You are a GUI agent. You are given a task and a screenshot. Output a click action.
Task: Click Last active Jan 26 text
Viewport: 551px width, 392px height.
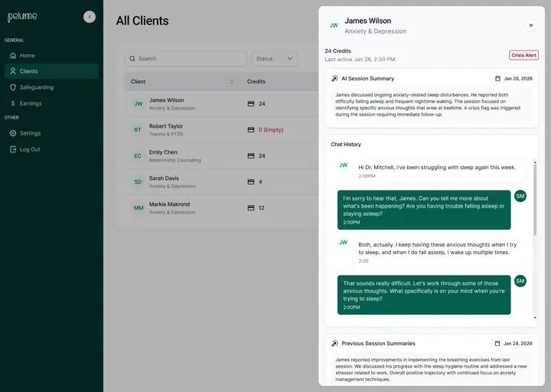[360, 60]
